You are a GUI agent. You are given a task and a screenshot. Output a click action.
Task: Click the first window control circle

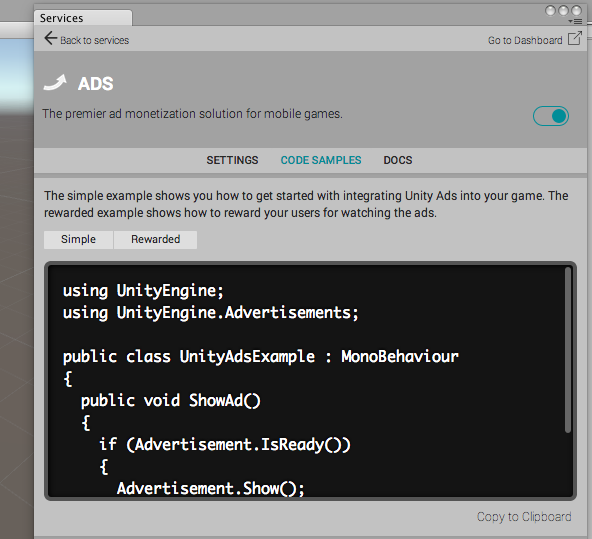pyautogui.click(x=550, y=11)
